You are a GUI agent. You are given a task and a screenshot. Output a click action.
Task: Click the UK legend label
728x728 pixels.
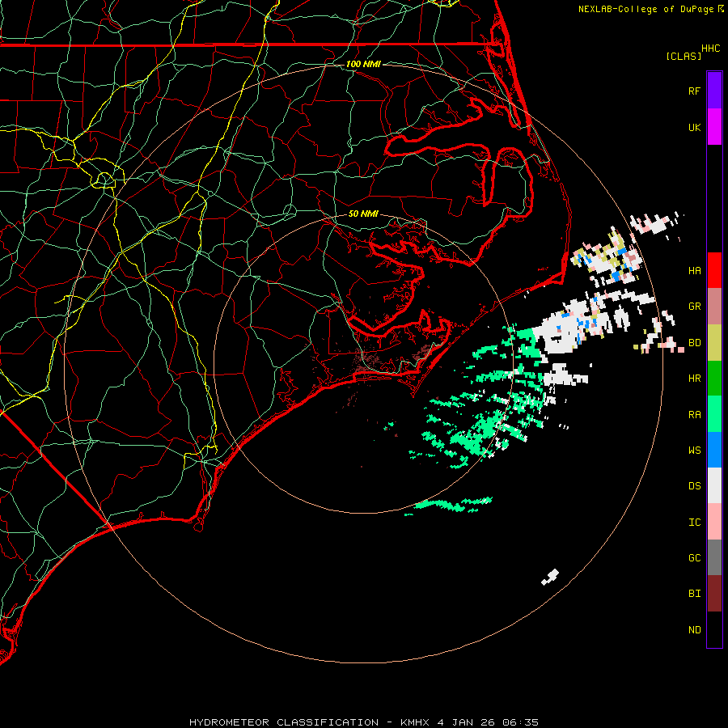[694, 127]
